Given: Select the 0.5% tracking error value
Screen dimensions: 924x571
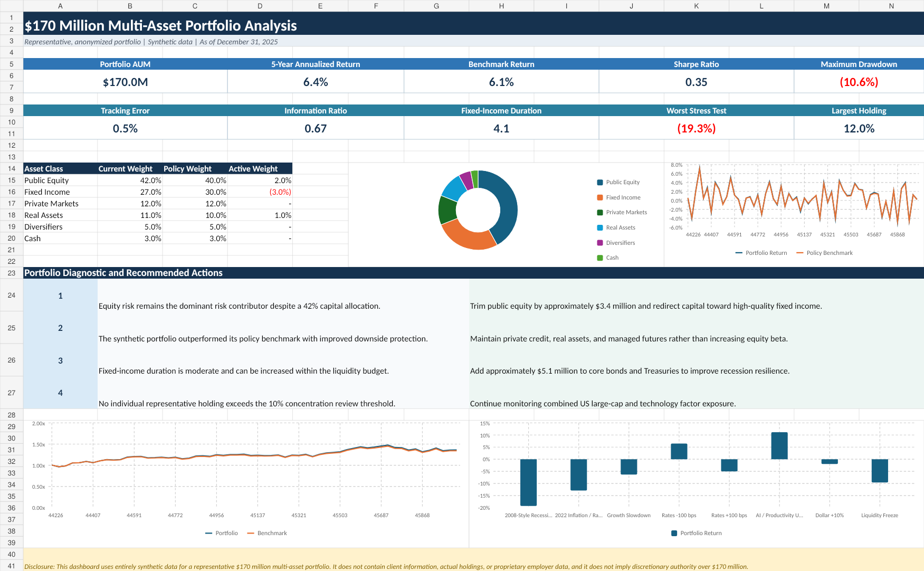Looking at the screenshot, I should pos(125,128).
